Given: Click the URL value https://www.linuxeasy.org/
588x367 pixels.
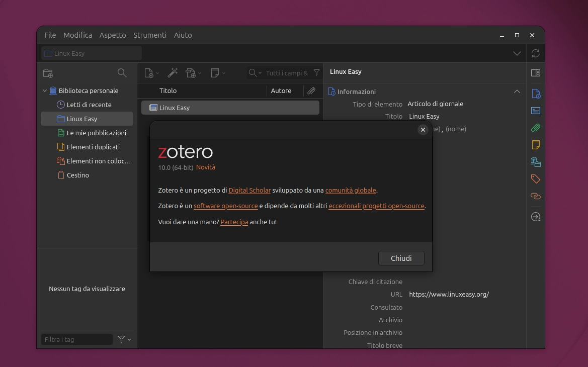Looking at the screenshot, I should [x=449, y=294].
